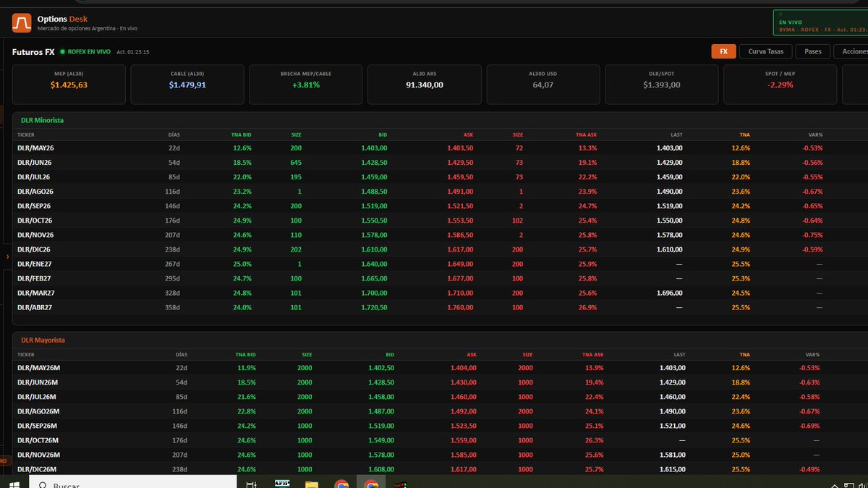Image resolution: width=868 pixels, height=488 pixels.
Task: Click the TNA BID header in Minorista table
Action: pos(241,134)
